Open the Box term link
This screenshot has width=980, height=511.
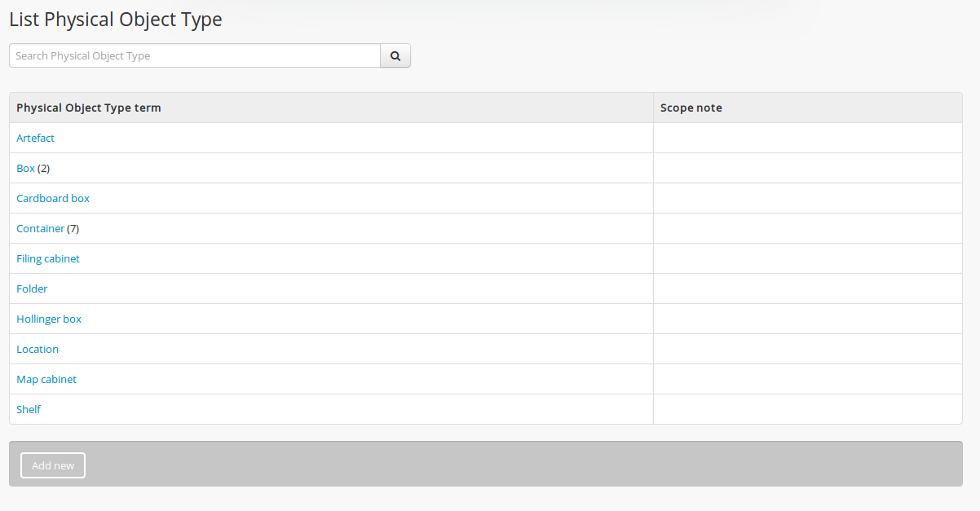click(x=25, y=169)
